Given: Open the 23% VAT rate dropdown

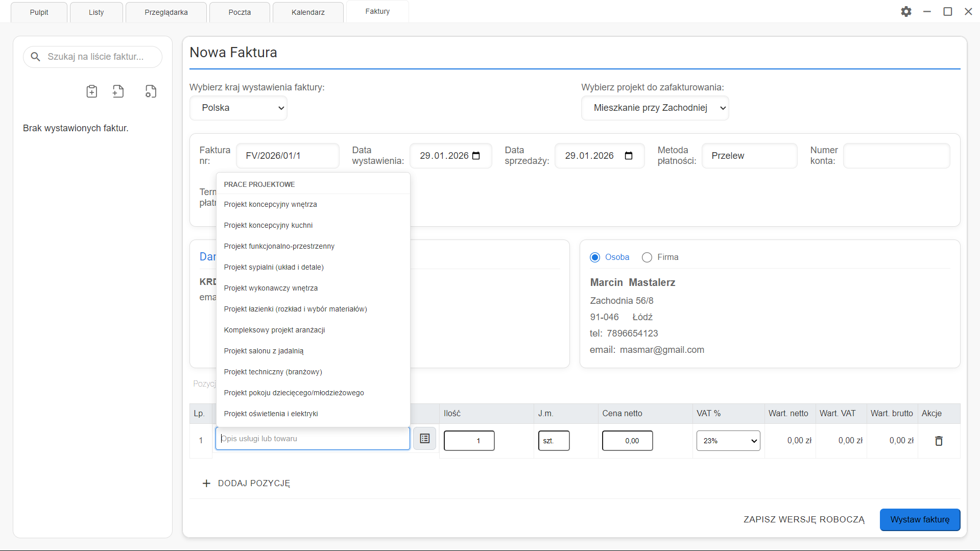Looking at the screenshot, I should (x=728, y=441).
